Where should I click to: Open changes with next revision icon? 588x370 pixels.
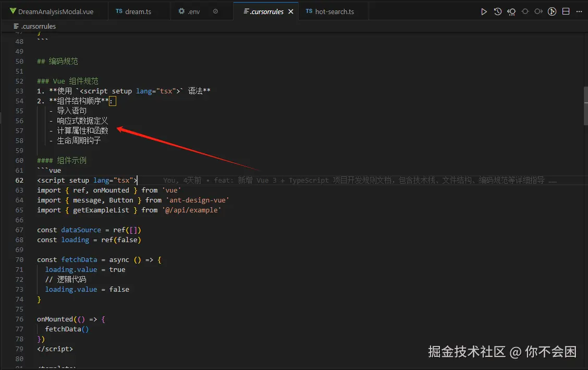pos(538,11)
